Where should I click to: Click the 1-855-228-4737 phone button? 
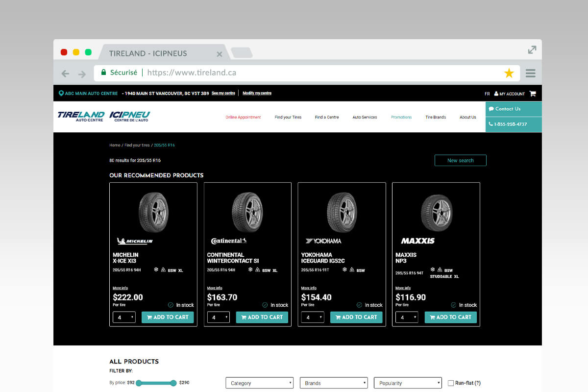pos(514,124)
